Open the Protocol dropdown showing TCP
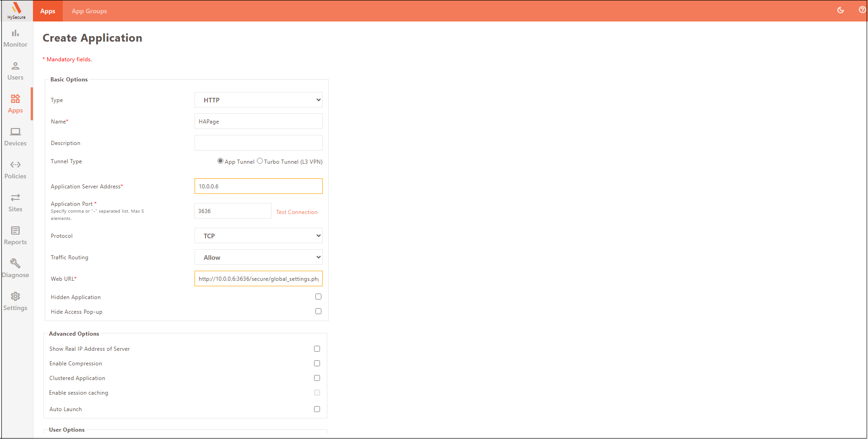Viewport: 868px width, 439px height. click(258, 236)
